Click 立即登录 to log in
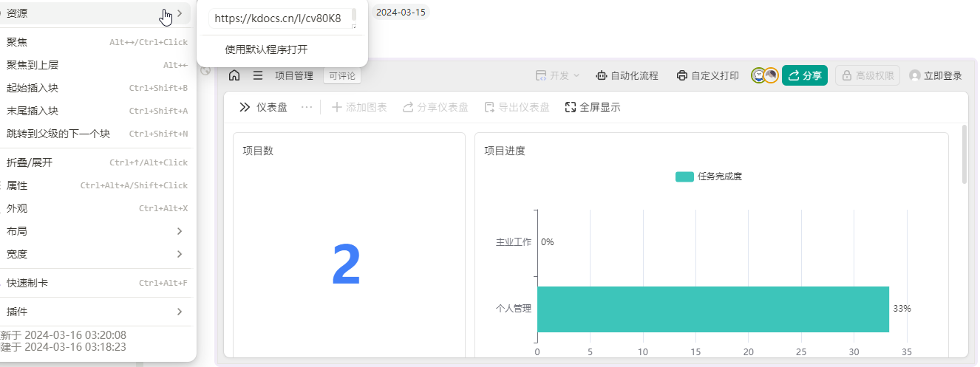980x367 pixels. click(936, 75)
